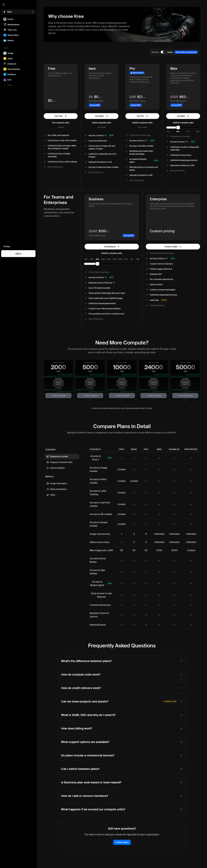Click the Get Pro button
Viewport: 207px width, 868px height.
click(x=142, y=116)
